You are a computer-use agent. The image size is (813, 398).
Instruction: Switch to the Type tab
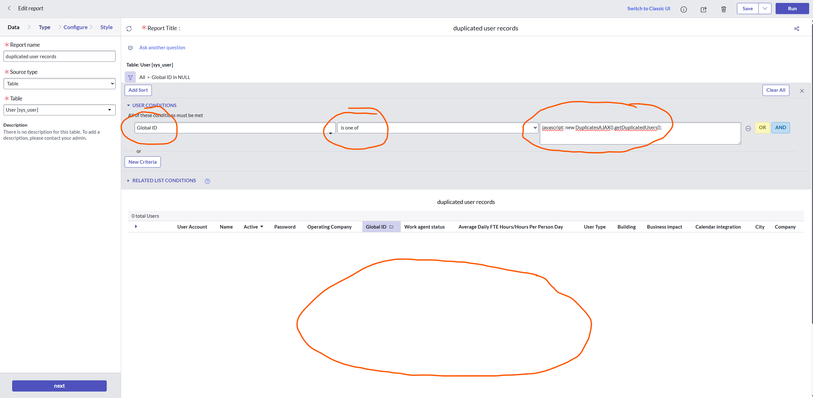click(x=45, y=27)
